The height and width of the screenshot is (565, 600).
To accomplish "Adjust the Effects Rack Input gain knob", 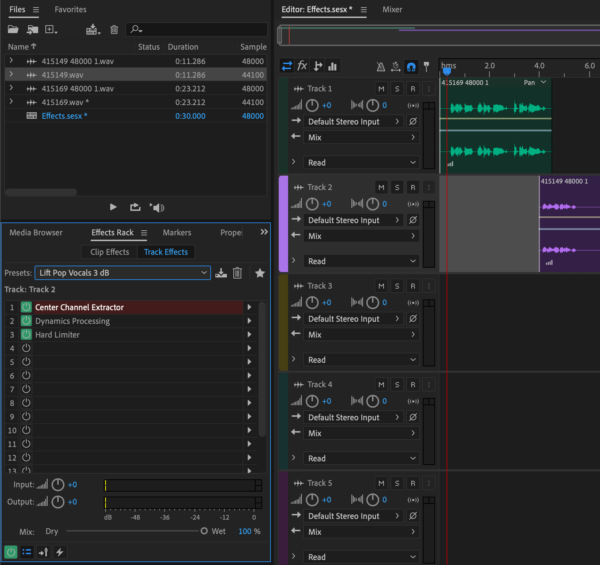I will 58,485.
